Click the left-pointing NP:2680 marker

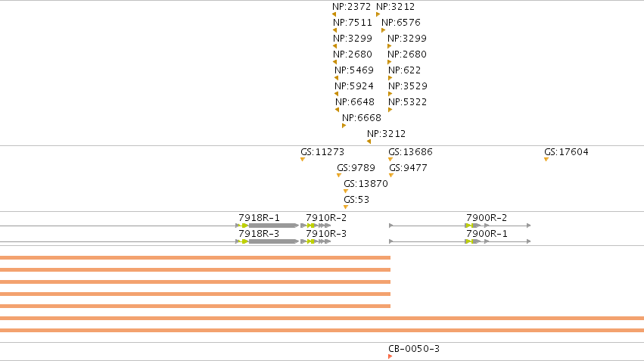point(334,62)
